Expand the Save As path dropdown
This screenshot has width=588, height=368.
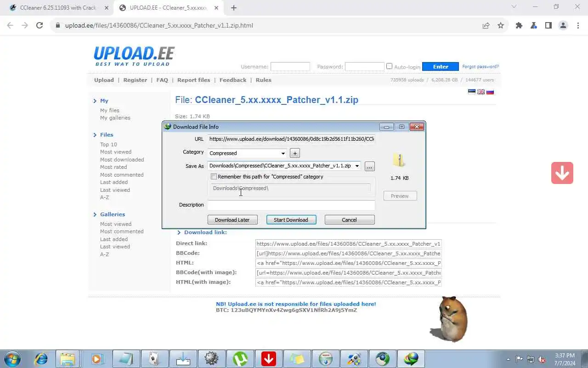coord(357,166)
